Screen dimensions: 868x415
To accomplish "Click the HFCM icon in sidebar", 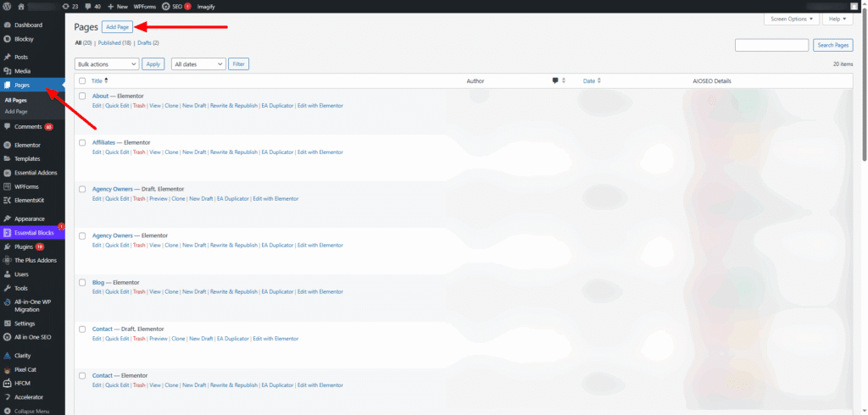I will tap(7, 383).
